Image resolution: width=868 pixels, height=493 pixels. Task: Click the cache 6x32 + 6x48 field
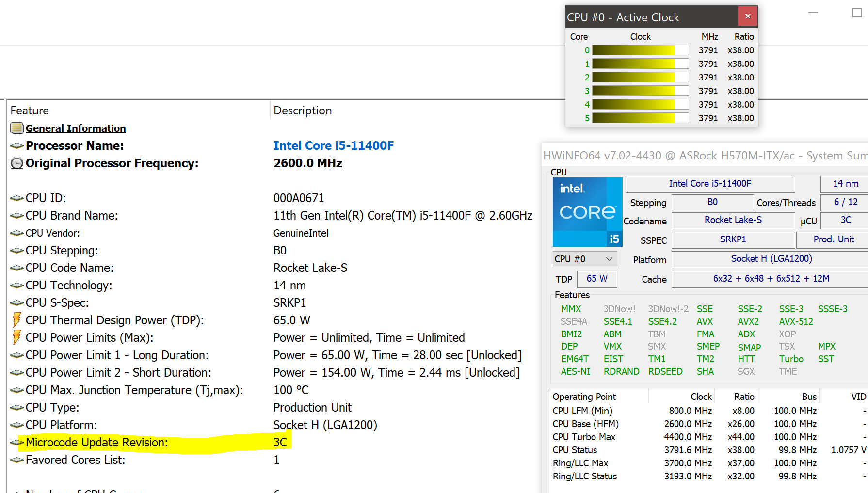point(771,279)
